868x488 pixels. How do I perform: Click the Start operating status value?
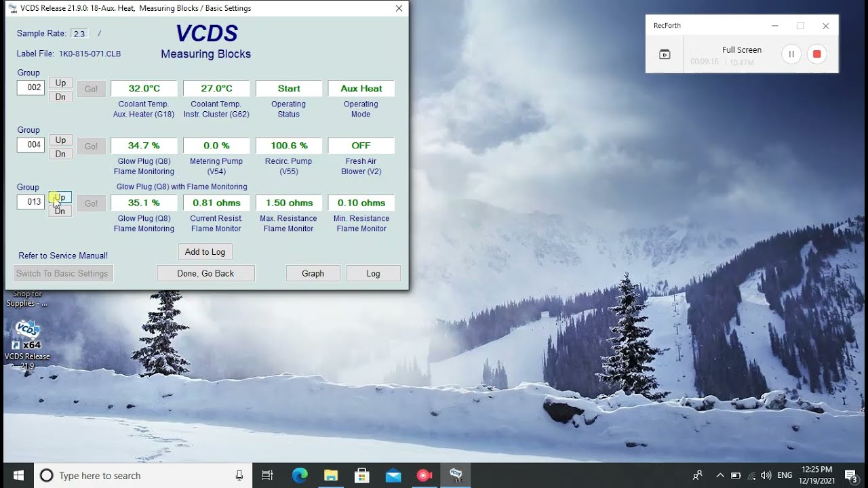[x=289, y=88]
